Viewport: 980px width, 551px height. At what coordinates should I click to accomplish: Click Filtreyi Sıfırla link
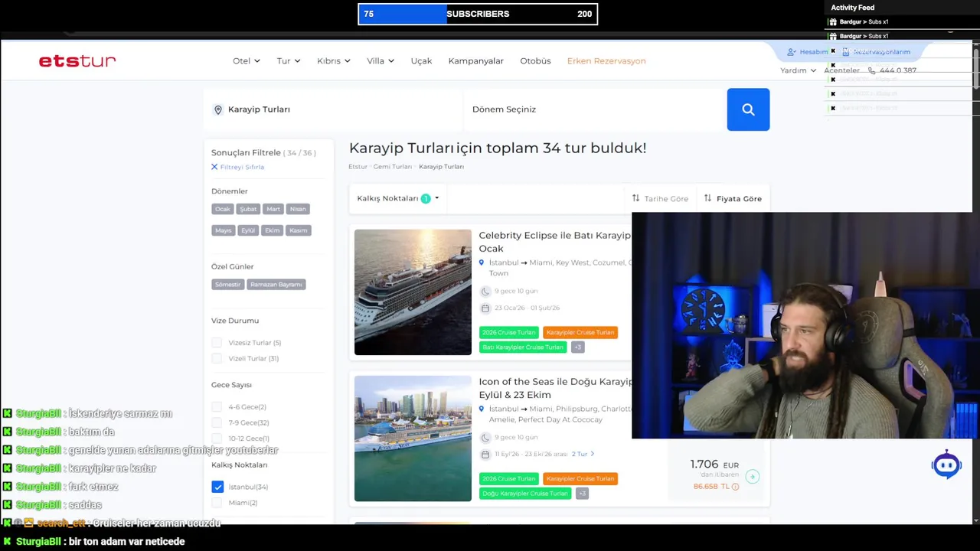click(x=242, y=167)
